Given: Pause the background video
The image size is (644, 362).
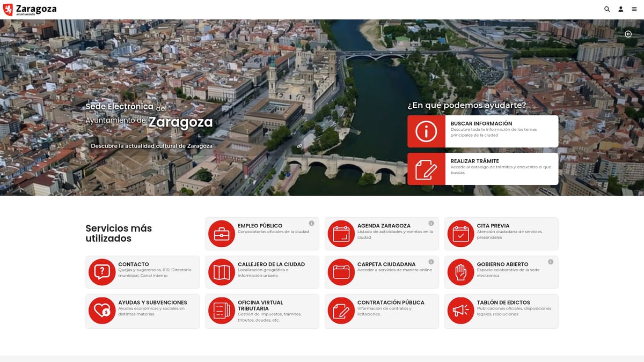Looking at the screenshot, I should pos(628,34).
